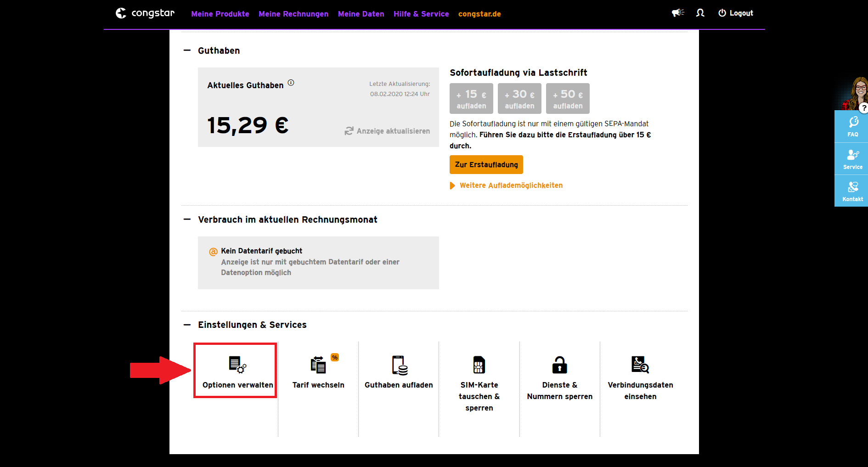Go to Meine Rechnungen menu item
Image resolution: width=868 pixels, height=467 pixels.
click(x=293, y=14)
